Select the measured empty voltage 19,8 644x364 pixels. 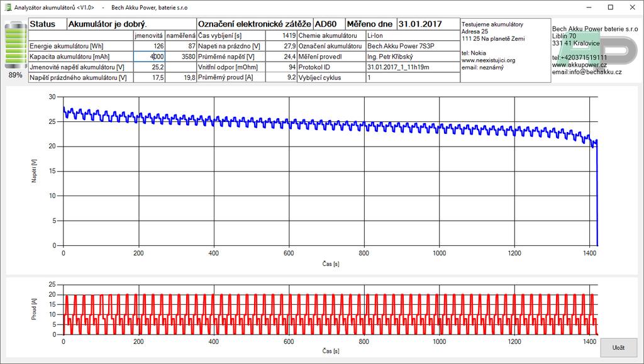[x=181, y=77]
